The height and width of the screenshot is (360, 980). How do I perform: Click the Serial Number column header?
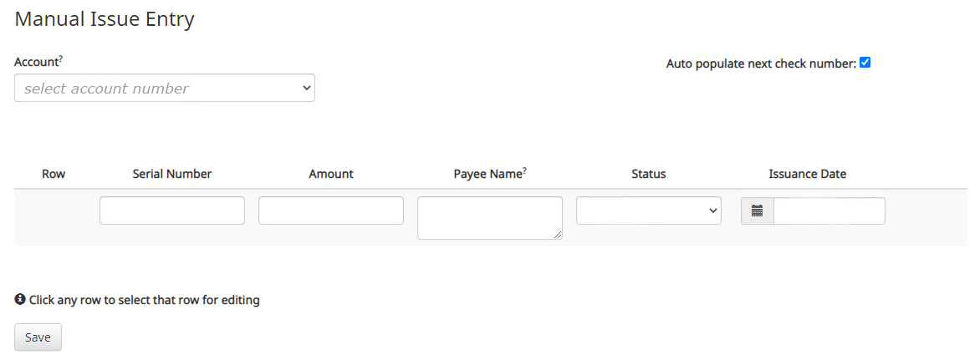(x=172, y=175)
